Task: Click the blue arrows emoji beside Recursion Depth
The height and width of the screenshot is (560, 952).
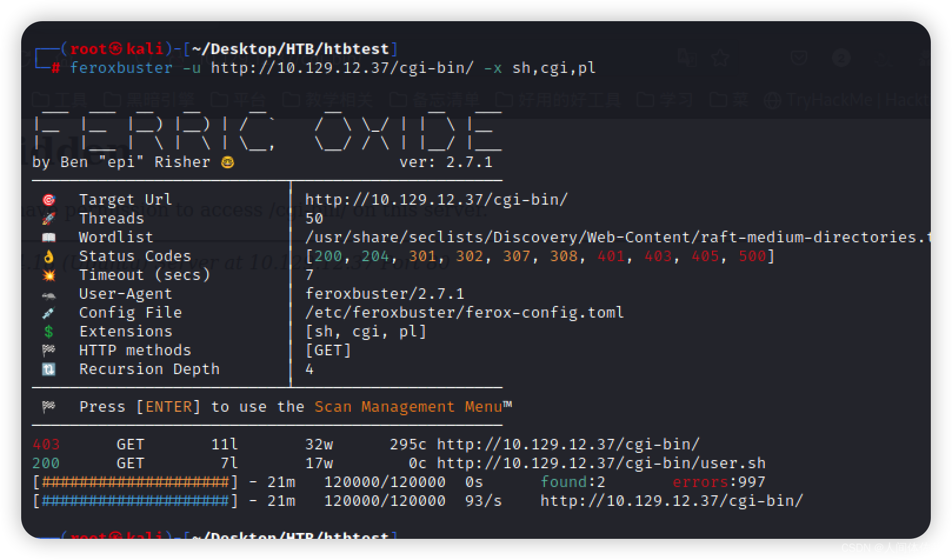Action: (49, 369)
